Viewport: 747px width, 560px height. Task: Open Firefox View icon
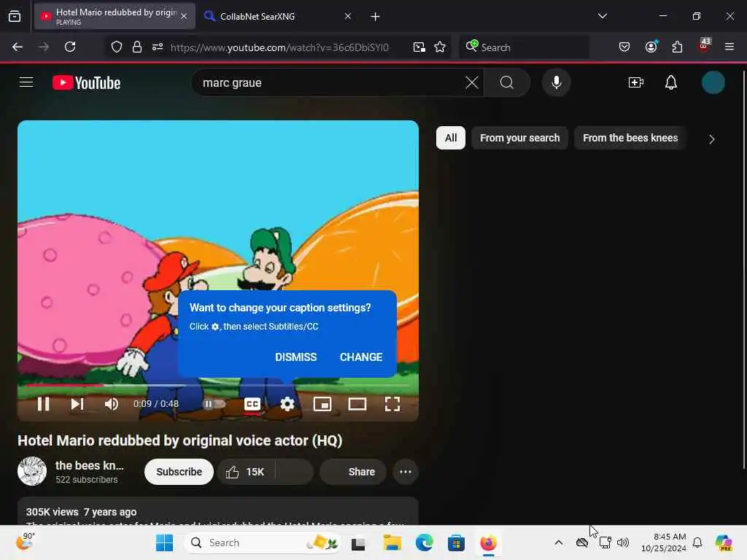[15, 17]
